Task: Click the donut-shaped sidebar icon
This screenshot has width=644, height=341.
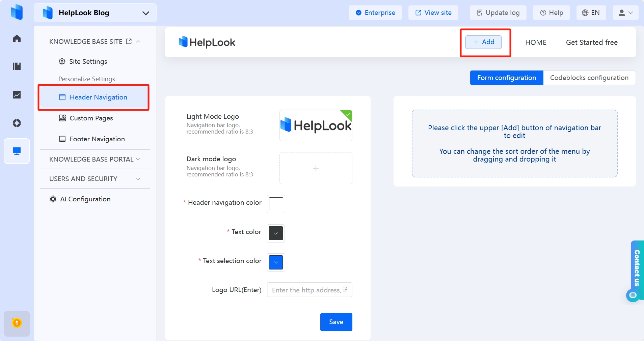Action: (17, 123)
